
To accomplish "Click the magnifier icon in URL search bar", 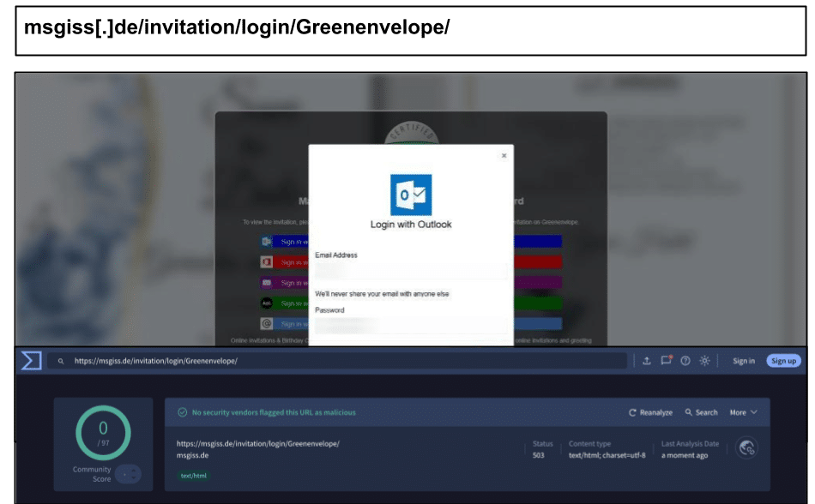I will (61, 361).
